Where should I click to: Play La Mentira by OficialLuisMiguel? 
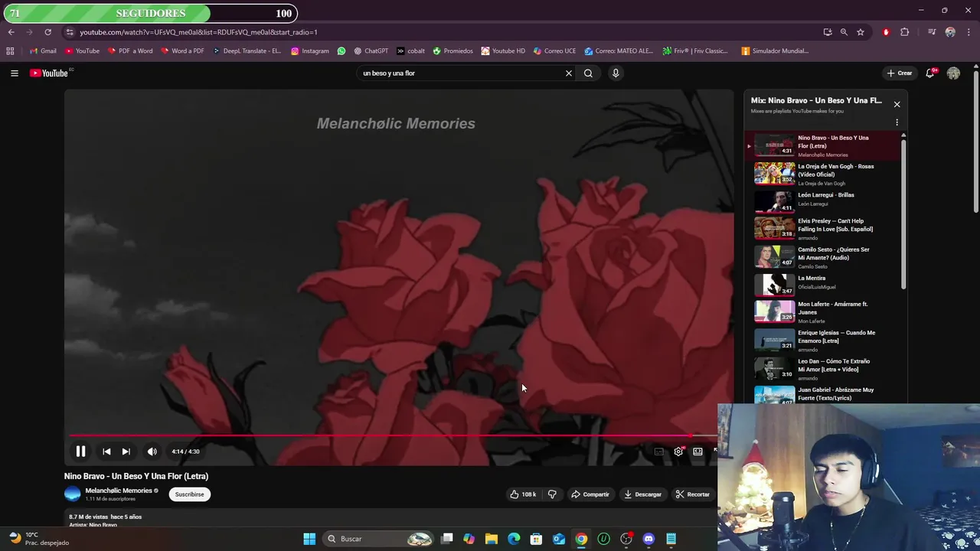[x=823, y=285]
